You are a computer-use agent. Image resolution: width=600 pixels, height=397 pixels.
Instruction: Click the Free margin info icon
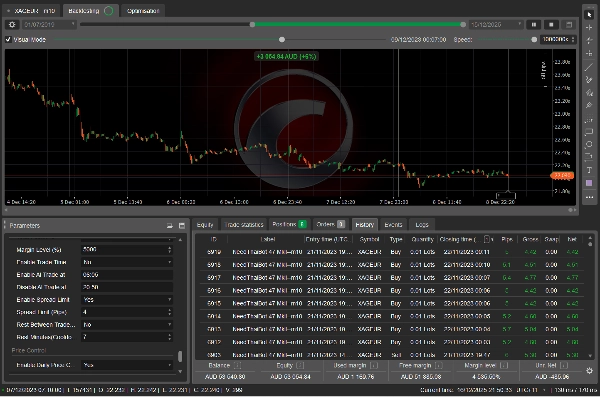(x=439, y=366)
